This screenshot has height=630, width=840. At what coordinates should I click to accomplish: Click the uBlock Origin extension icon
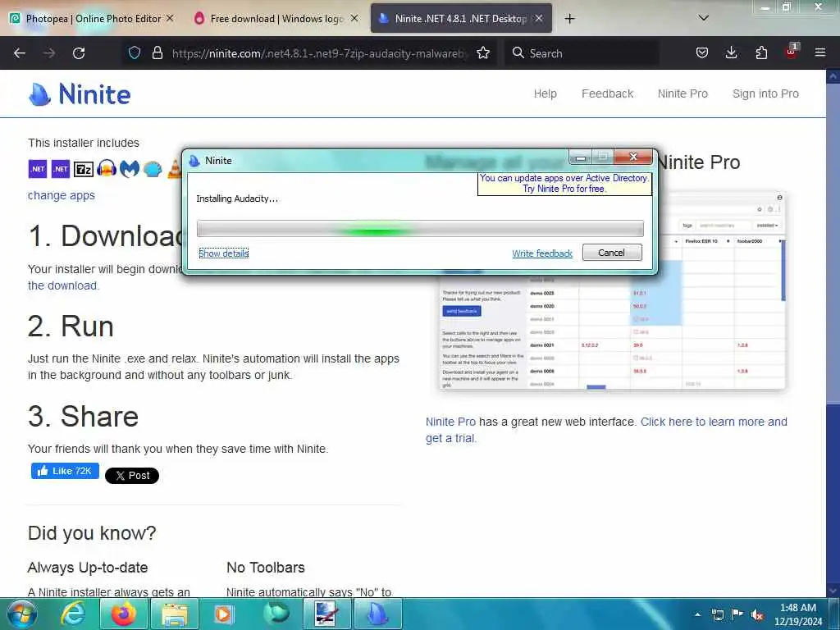point(792,52)
